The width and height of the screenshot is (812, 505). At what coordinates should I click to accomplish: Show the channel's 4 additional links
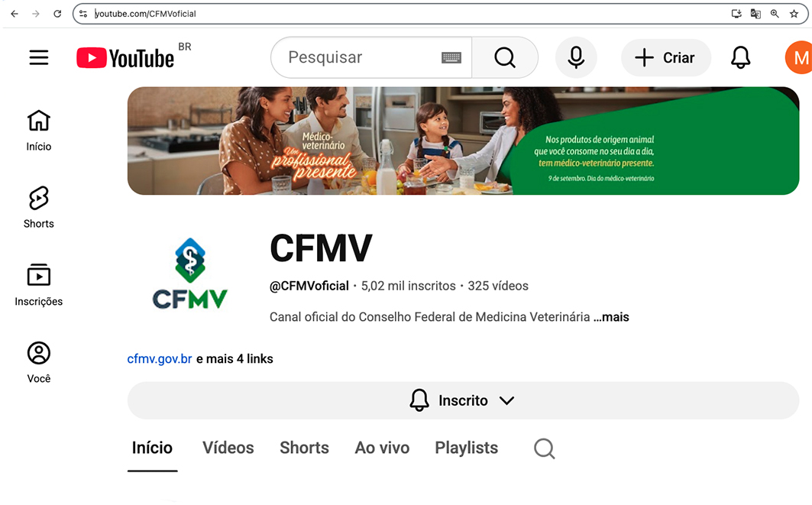235,359
